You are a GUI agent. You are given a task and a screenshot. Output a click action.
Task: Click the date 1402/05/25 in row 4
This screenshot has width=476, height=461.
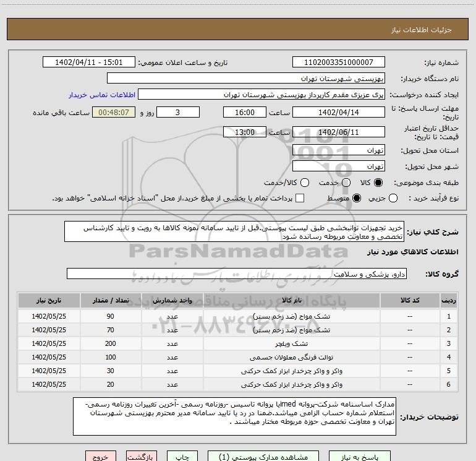coord(49,358)
